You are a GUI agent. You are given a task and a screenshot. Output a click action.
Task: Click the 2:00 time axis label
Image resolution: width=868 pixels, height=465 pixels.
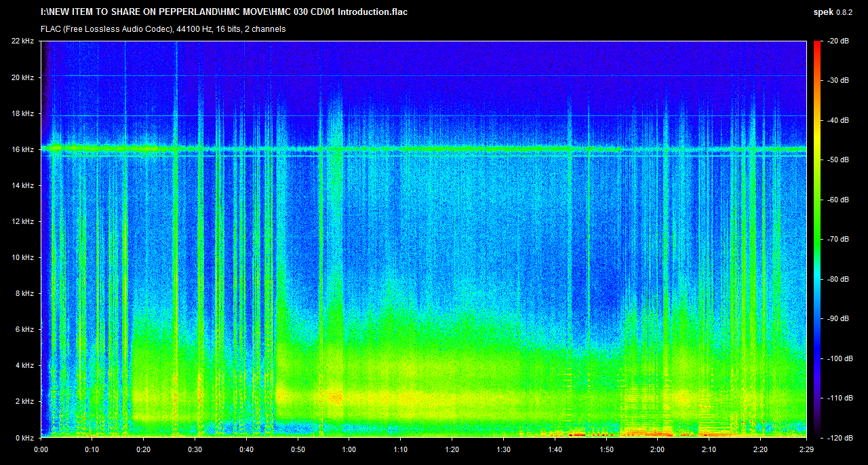(x=657, y=449)
